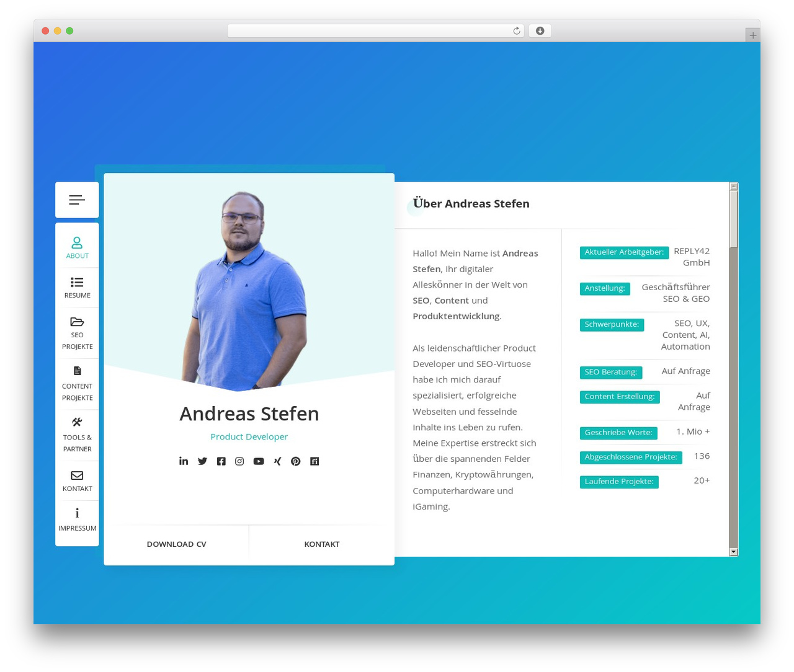Go to the Kontakt sidebar section
This screenshot has height=672, width=794.
pos(77,480)
